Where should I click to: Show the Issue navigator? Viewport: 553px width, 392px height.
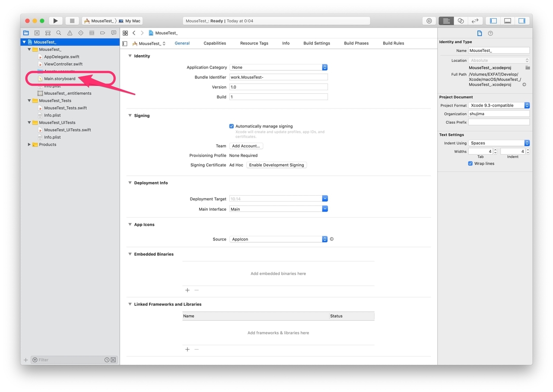point(70,33)
